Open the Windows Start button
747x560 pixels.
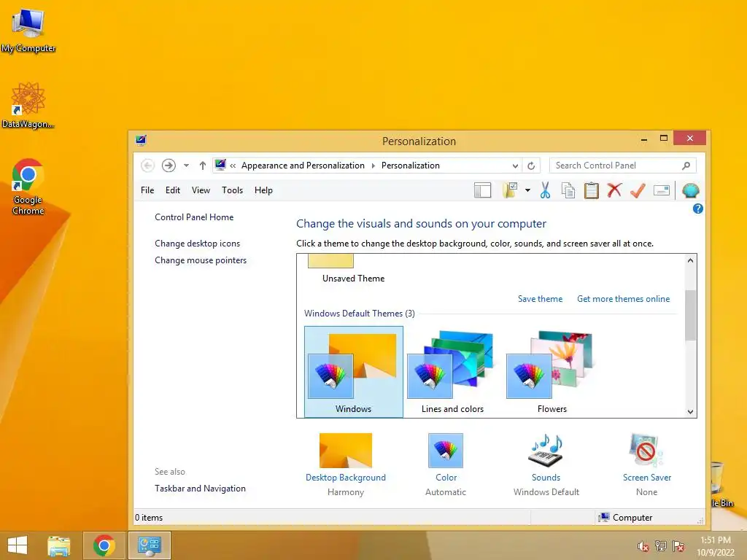tap(18, 545)
